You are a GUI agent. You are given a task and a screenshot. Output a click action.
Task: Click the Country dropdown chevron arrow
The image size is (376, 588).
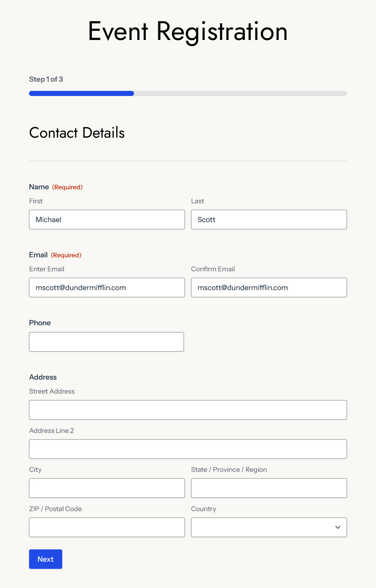coord(338,527)
